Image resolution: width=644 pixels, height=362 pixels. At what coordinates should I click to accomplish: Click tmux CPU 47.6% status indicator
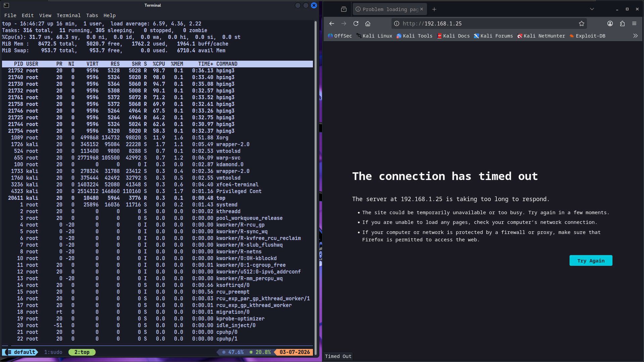[x=233, y=352]
